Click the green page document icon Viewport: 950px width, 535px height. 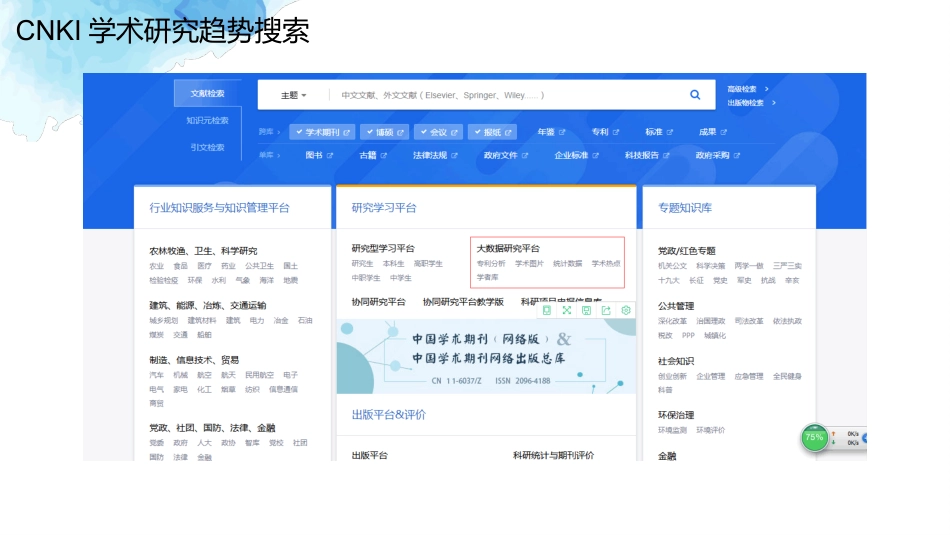(546, 310)
